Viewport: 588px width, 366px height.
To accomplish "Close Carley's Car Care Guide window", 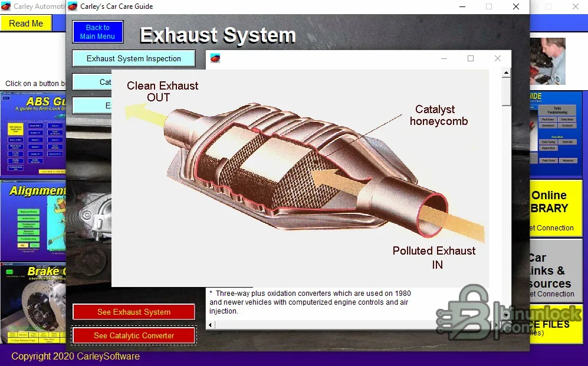I will 516,6.
